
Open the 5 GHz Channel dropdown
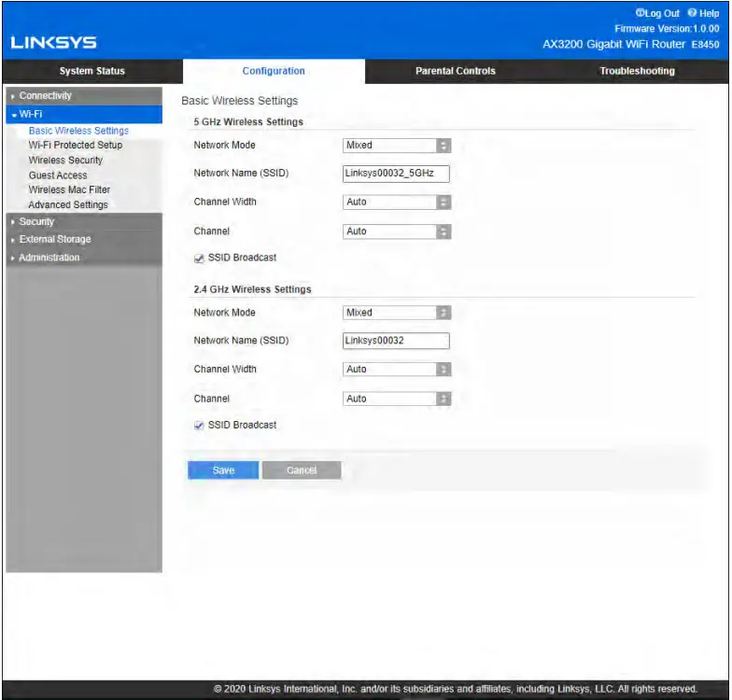(x=396, y=231)
